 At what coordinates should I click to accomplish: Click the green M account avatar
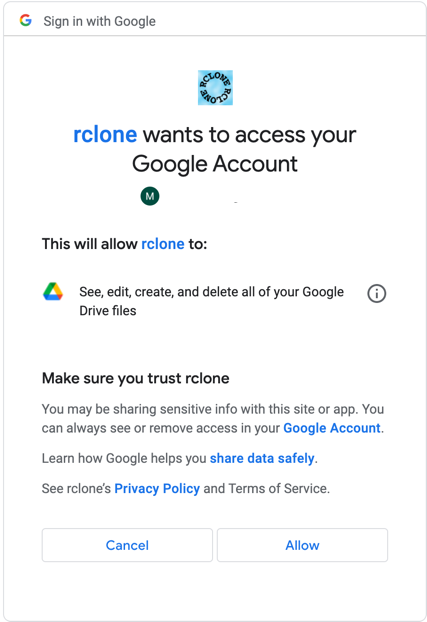[x=150, y=196]
